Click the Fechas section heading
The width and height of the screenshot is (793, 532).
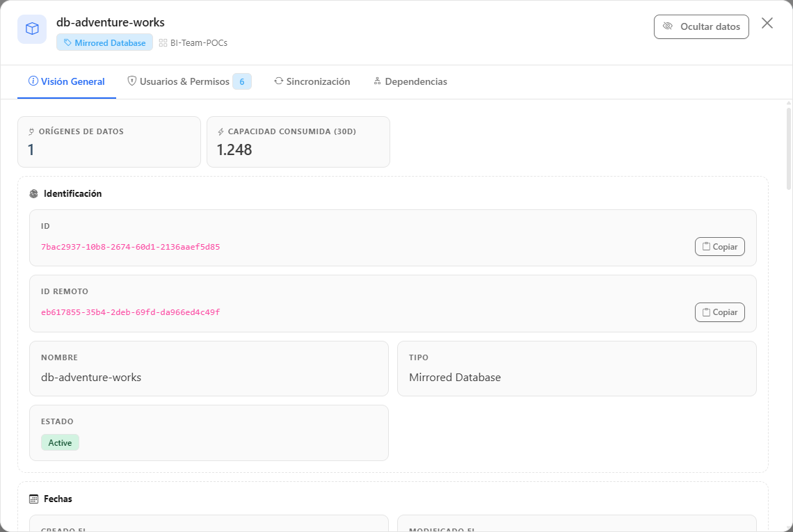coord(58,499)
